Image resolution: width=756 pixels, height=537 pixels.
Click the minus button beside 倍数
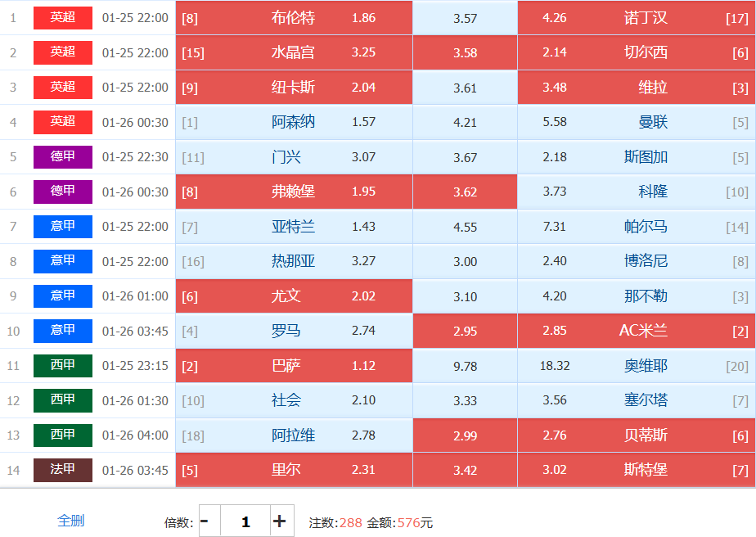pos(205,521)
